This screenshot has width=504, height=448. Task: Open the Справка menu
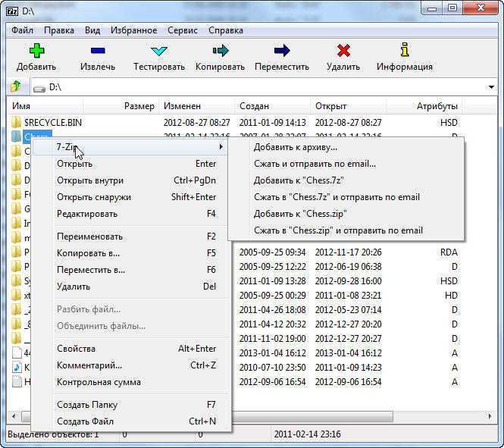(x=226, y=30)
